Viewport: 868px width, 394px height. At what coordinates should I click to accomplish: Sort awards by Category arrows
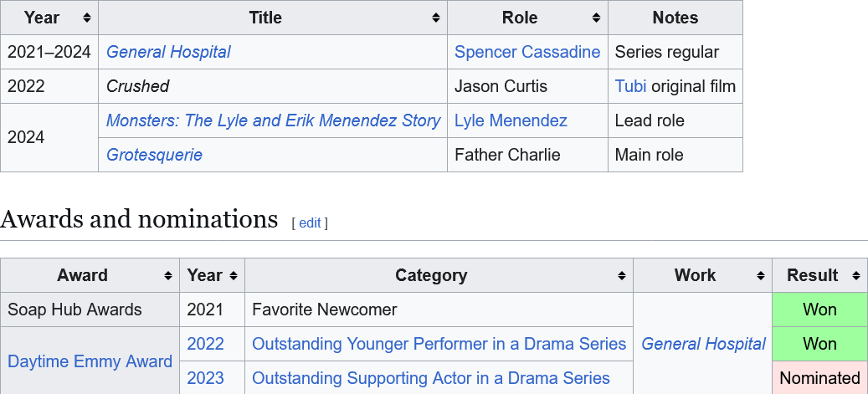tap(622, 275)
